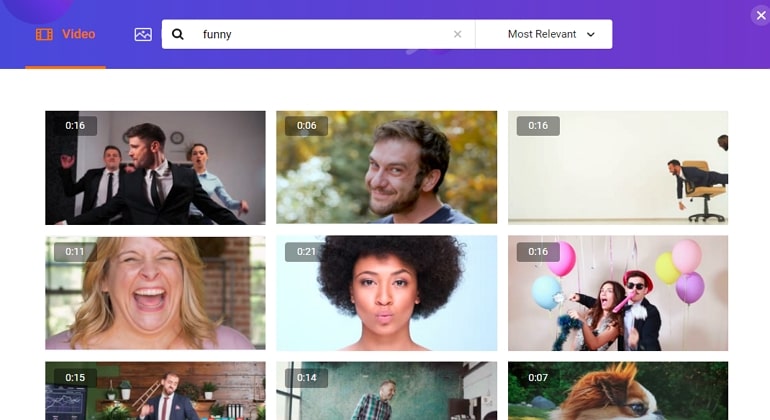Click the chevron beside Most Relevant
Viewport: 770px width, 420px height.
(591, 35)
